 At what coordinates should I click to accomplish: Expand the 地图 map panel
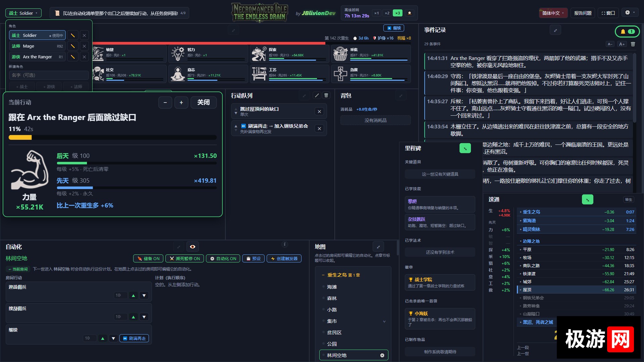pos(378,247)
